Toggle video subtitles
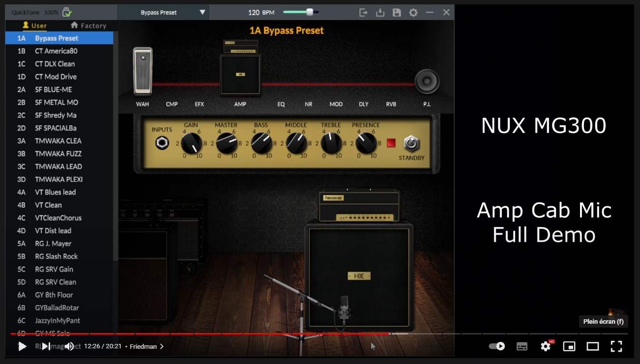This screenshot has width=640, height=364. pyautogui.click(x=522, y=346)
